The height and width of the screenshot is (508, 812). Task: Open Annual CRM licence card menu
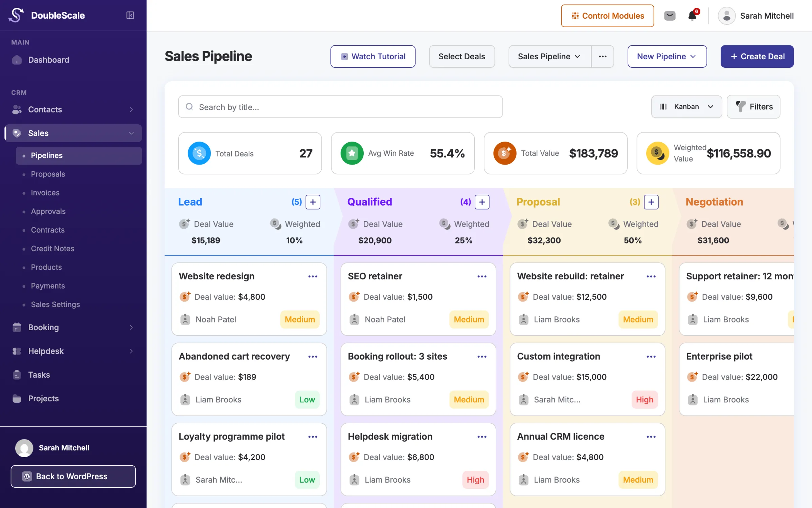click(x=651, y=437)
